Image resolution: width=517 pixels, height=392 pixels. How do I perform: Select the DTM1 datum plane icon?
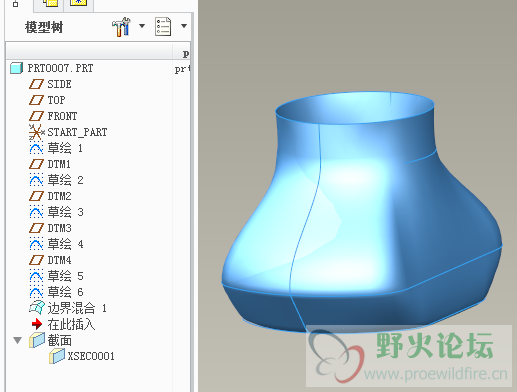36,164
